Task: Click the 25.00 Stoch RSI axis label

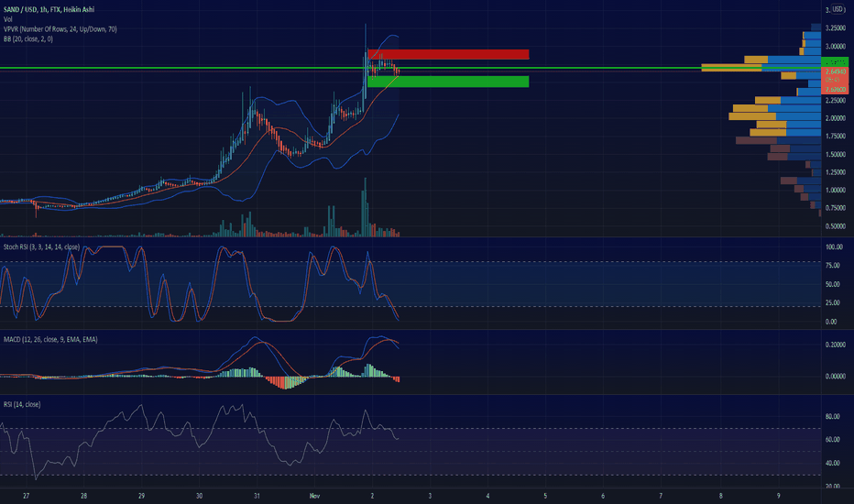Action: click(x=832, y=303)
